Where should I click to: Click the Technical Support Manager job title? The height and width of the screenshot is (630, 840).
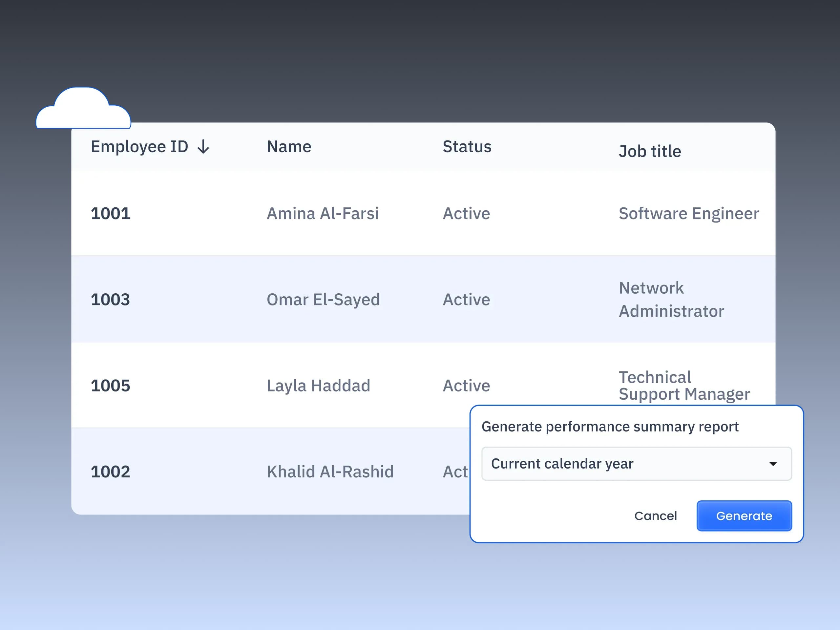coord(684,386)
